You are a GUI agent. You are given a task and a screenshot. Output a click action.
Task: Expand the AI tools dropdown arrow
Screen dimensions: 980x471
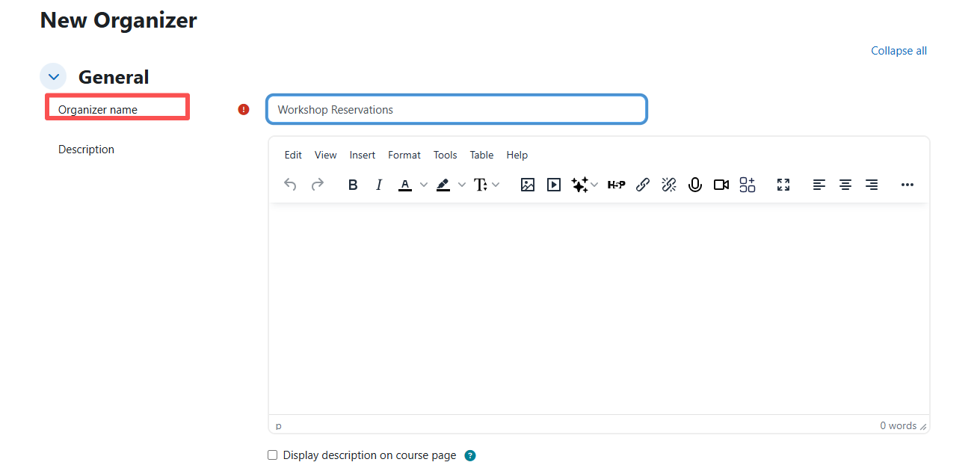pos(595,185)
